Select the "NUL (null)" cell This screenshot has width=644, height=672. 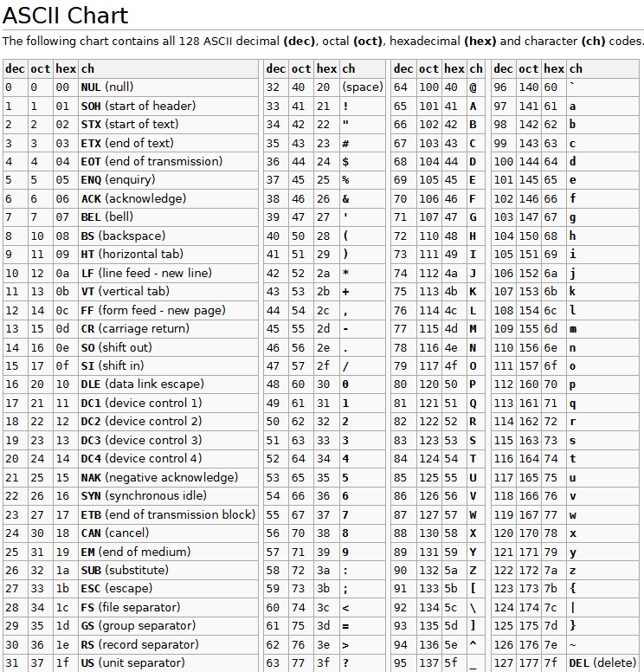(x=169, y=87)
